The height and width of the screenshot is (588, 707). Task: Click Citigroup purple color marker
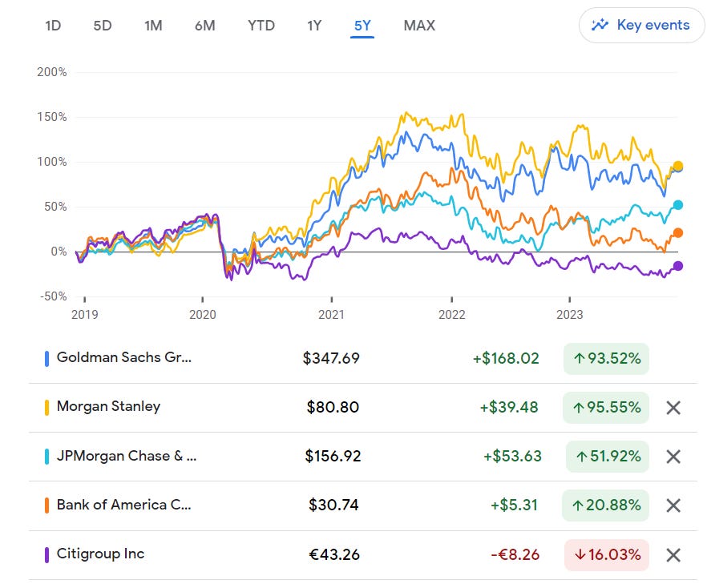tap(46, 555)
